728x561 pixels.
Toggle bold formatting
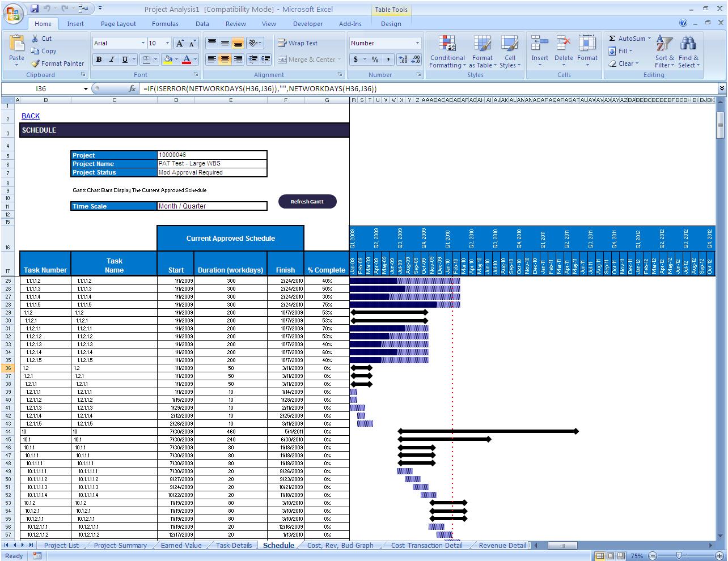coord(98,59)
